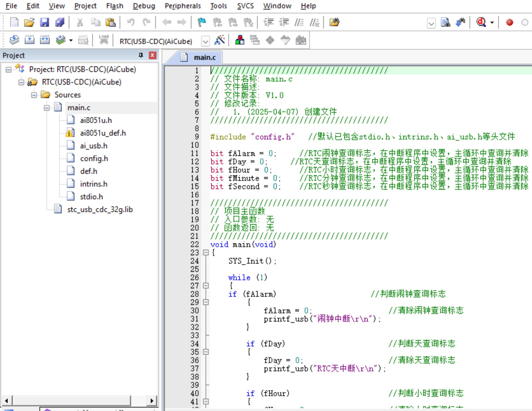Open pack installer icon
Screen dimensions: 532x411
301,40
